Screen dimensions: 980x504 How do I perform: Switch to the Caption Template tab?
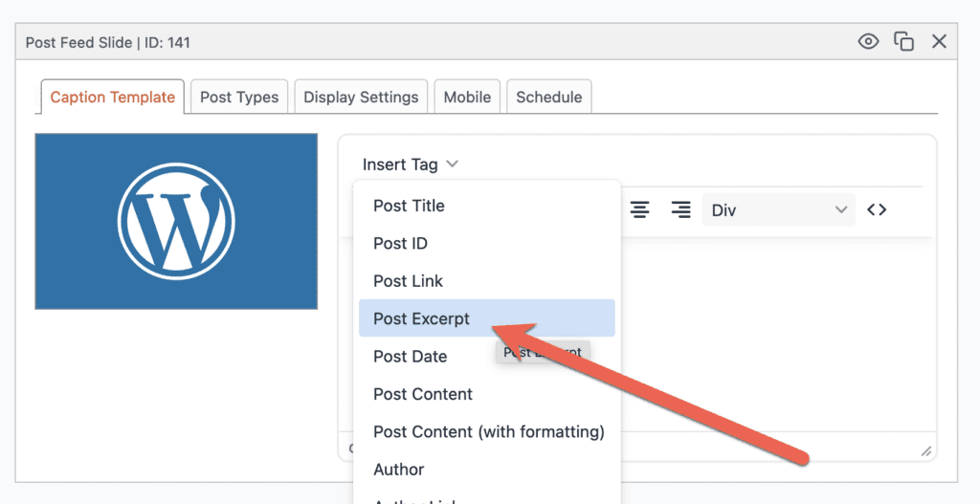pos(112,97)
